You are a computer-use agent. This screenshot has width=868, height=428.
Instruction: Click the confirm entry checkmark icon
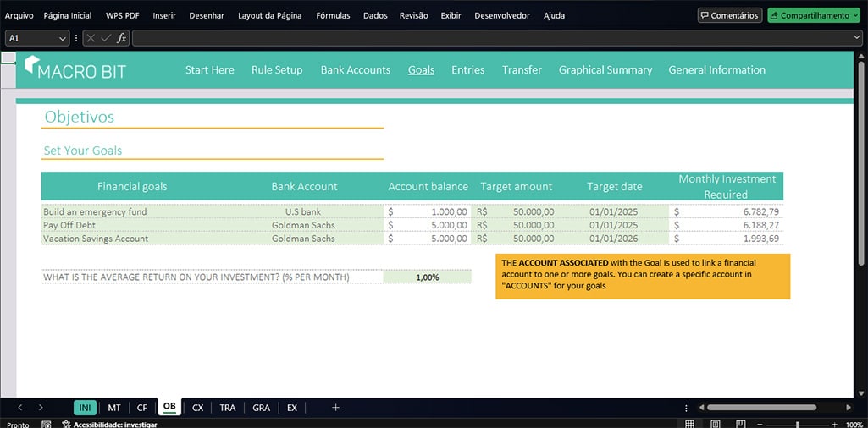point(106,38)
